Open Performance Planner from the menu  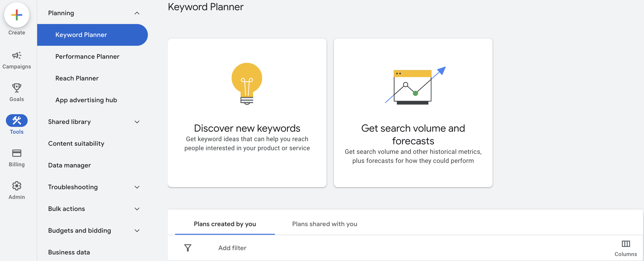pyautogui.click(x=87, y=57)
